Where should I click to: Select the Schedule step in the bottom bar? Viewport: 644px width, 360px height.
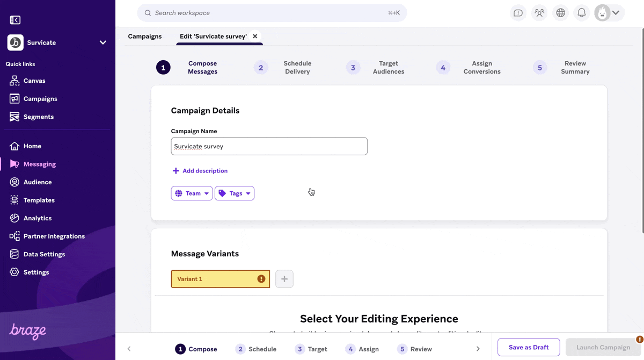(256, 349)
